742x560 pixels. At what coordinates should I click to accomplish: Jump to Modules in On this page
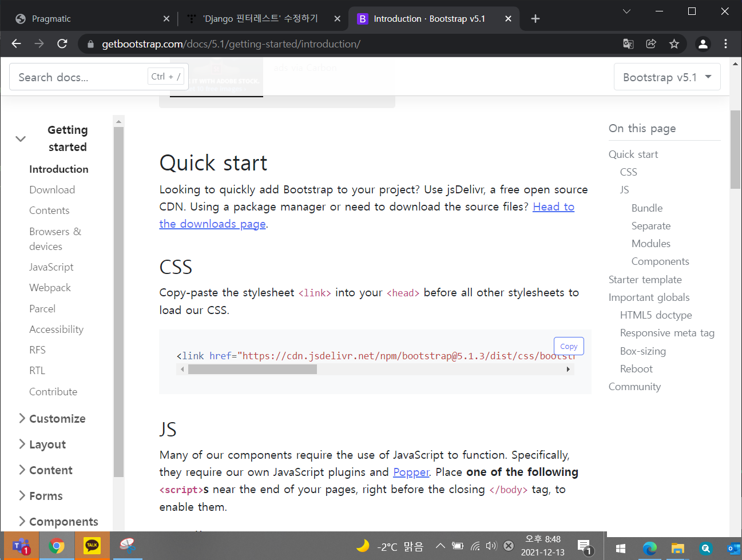click(651, 244)
